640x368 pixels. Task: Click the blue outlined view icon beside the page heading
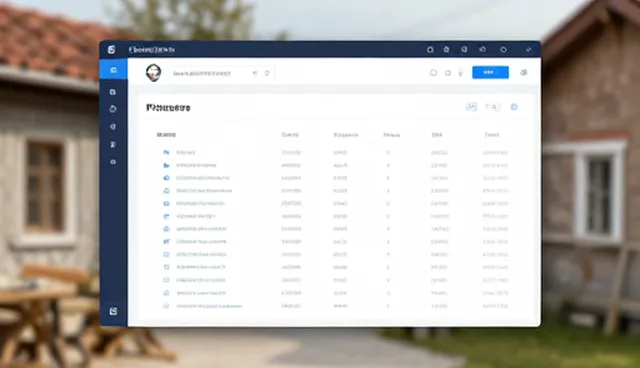coord(471,107)
